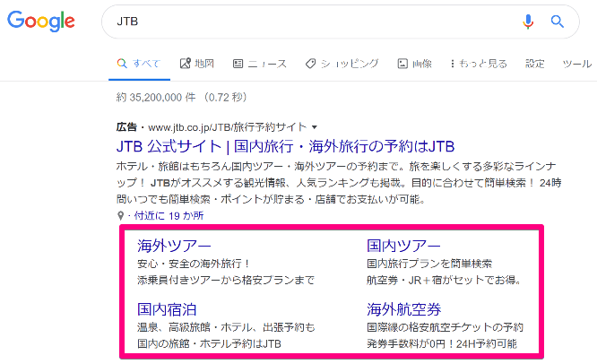Open JTB 公式サイト ad headline link
This screenshot has height=364, width=597.
[x=285, y=147]
